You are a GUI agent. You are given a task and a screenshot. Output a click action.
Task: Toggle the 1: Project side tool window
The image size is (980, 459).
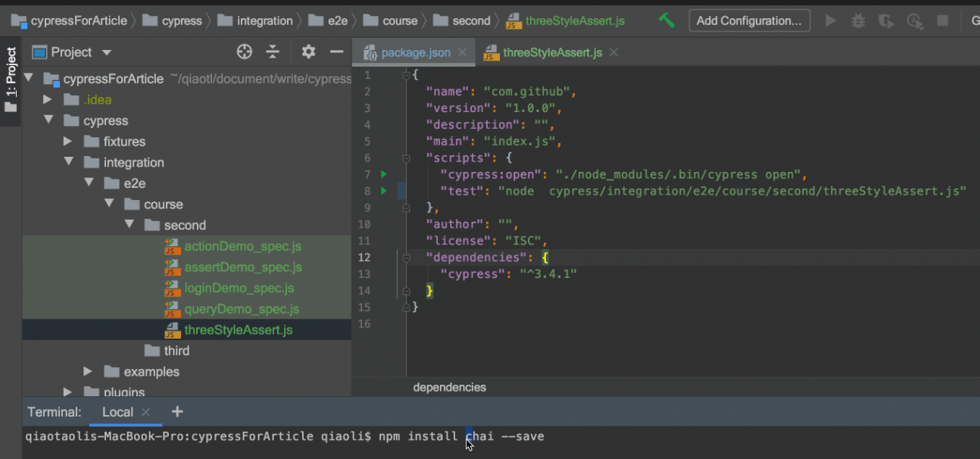[x=11, y=80]
